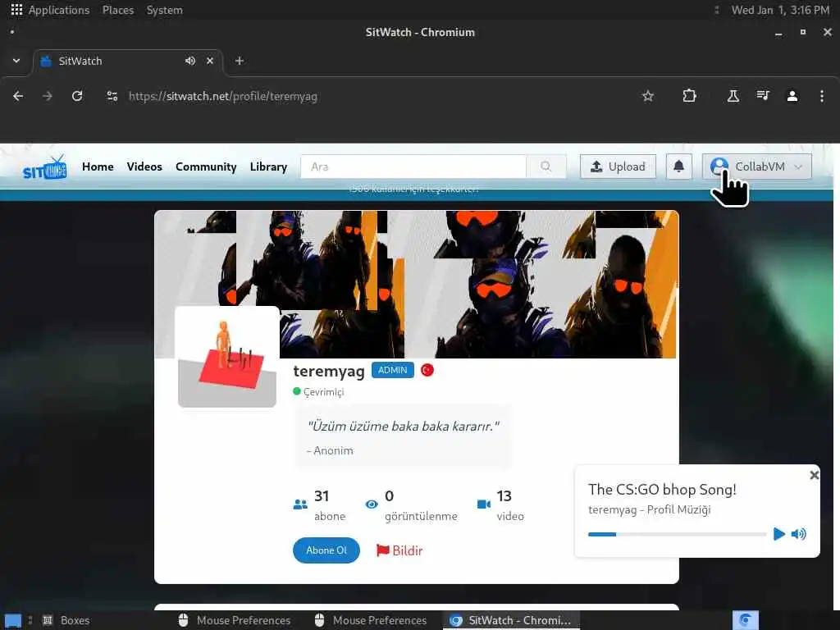
Task: Click the sitwatch.net URL address bar
Action: pos(223,97)
